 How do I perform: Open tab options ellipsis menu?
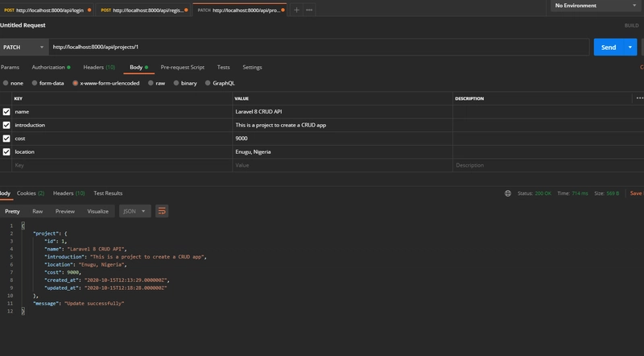point(309,10)
